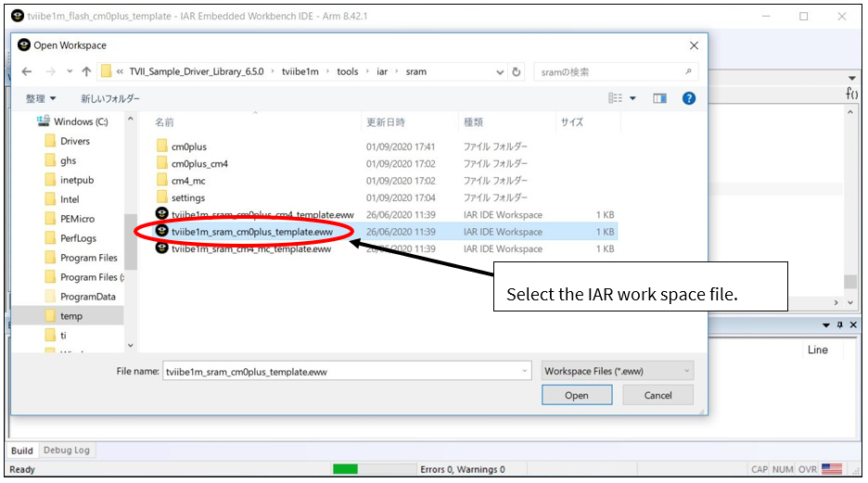Open the File name history dropdown

coord(525,371)
